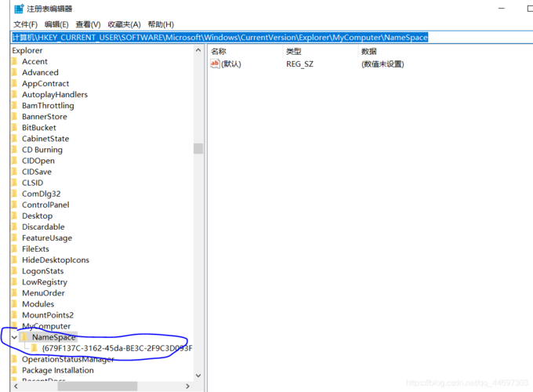Select the Accent key
The width and height of the screenshot is (533, 392).
pos(34,61)
